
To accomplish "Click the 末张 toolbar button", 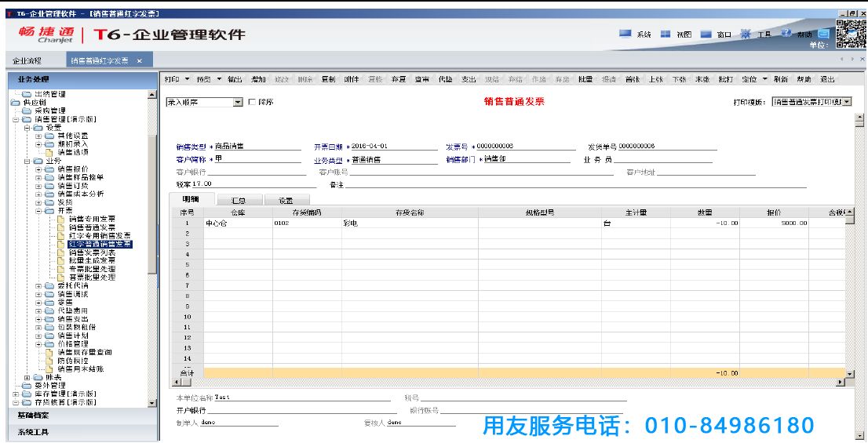I will pyautogui.click(x=702, y=80).
